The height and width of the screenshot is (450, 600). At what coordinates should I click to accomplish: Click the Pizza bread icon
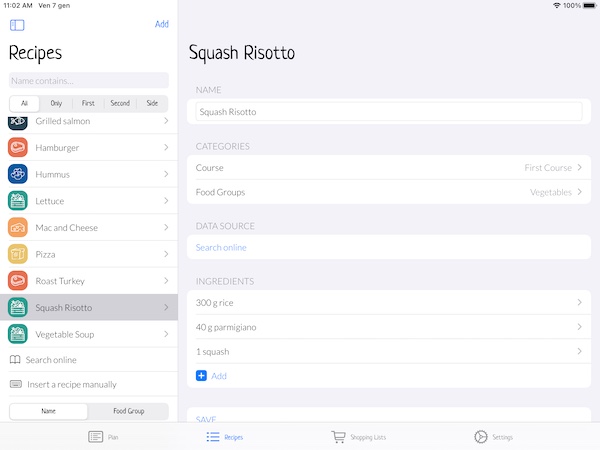click(x=18, y=254)
